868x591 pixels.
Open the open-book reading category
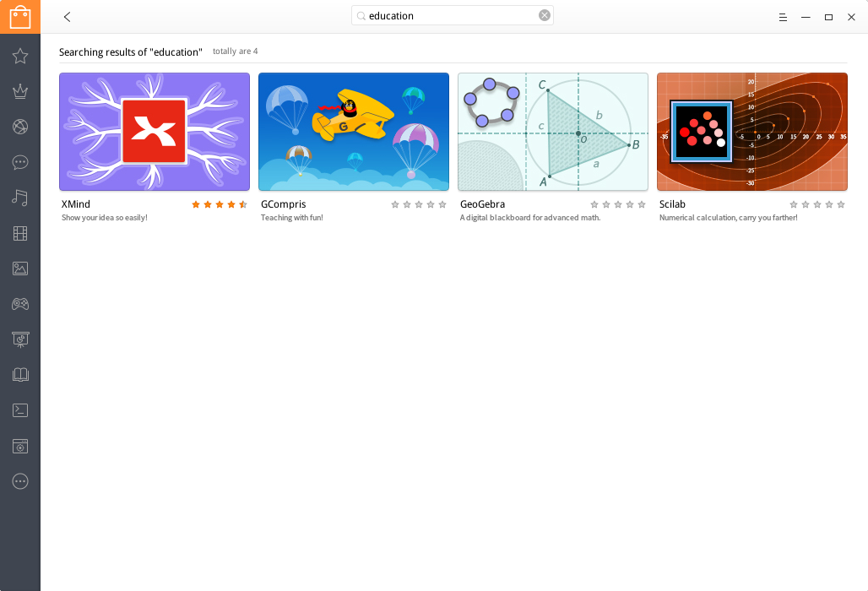point(20,375)
